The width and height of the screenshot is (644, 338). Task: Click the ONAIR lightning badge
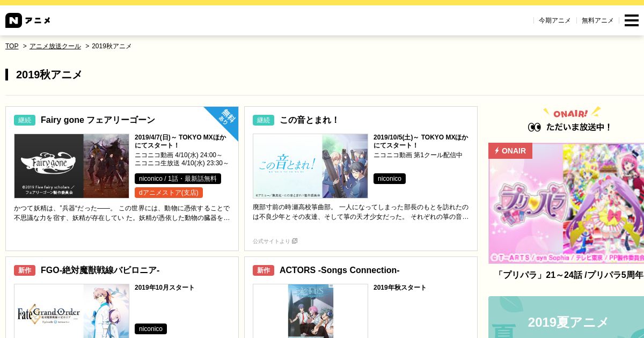coord(510,151)
